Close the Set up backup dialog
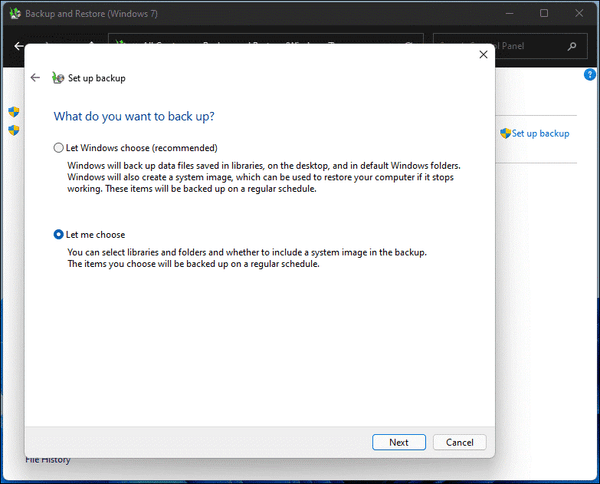Screen dimensions: 600x484 [x=483, y=55]
